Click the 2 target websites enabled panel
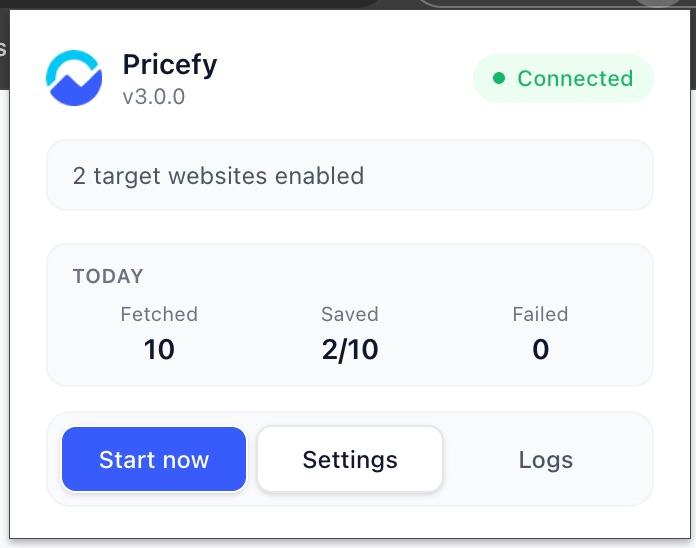This screenshot has width=696, height=548. point(350,175)
